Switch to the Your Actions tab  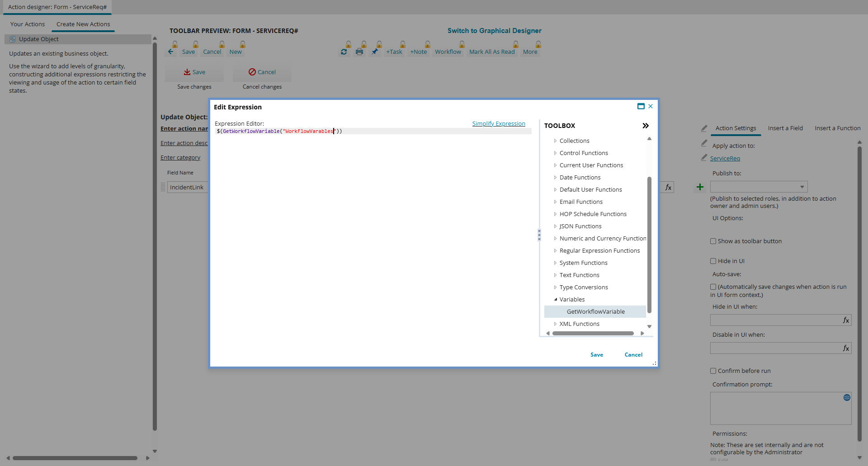[x=28, y=24]
